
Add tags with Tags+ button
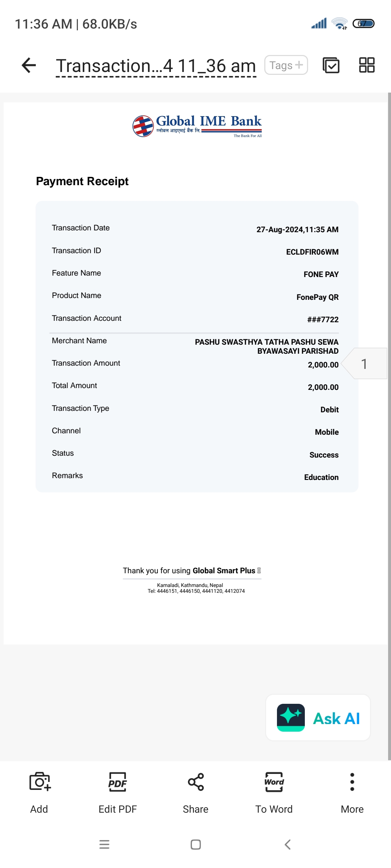tap(286, 65)
